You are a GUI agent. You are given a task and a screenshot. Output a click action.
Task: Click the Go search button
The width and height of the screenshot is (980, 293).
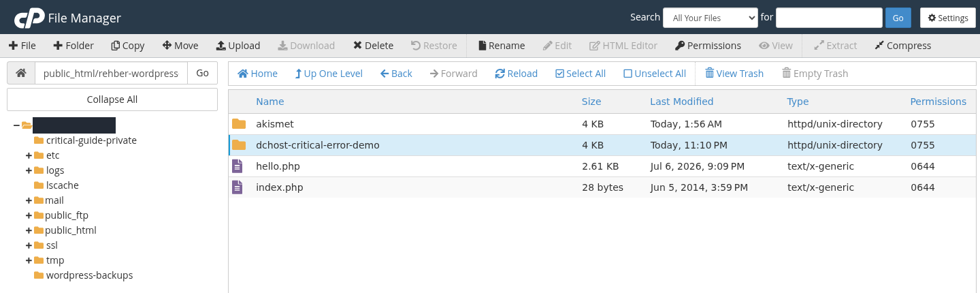pos(898,18)
